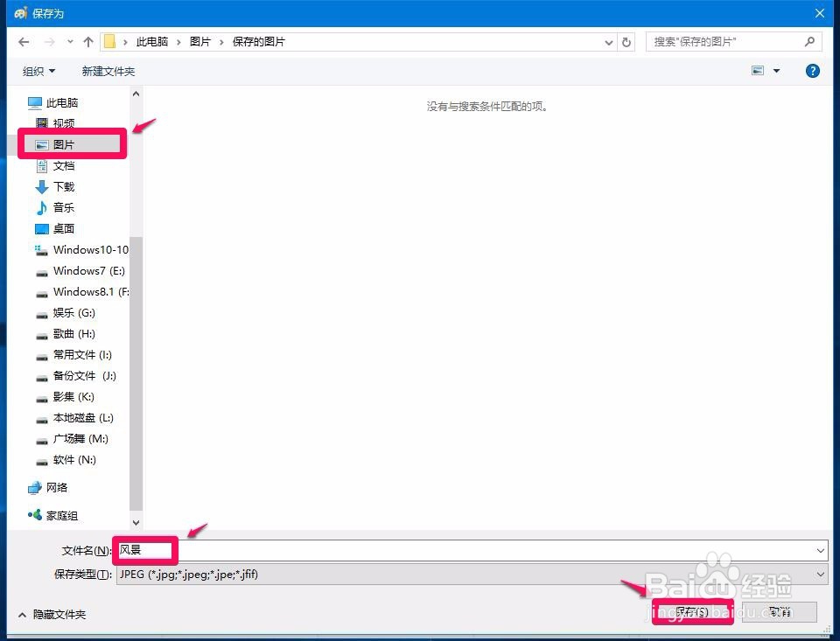The image size is (840, 641).
Task: Go forward with the right arrow
Action: [x=49, y=42]
